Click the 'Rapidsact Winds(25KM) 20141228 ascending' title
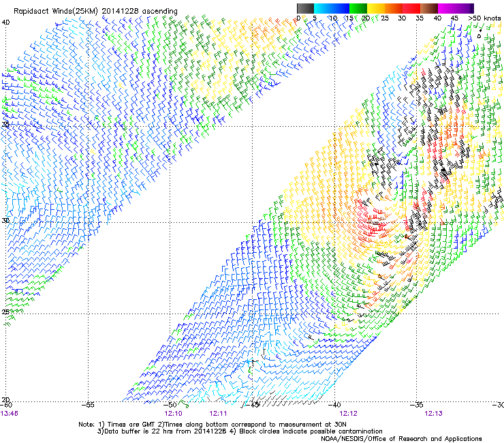This screenshot has width=504, height=443. click(95, 12)
